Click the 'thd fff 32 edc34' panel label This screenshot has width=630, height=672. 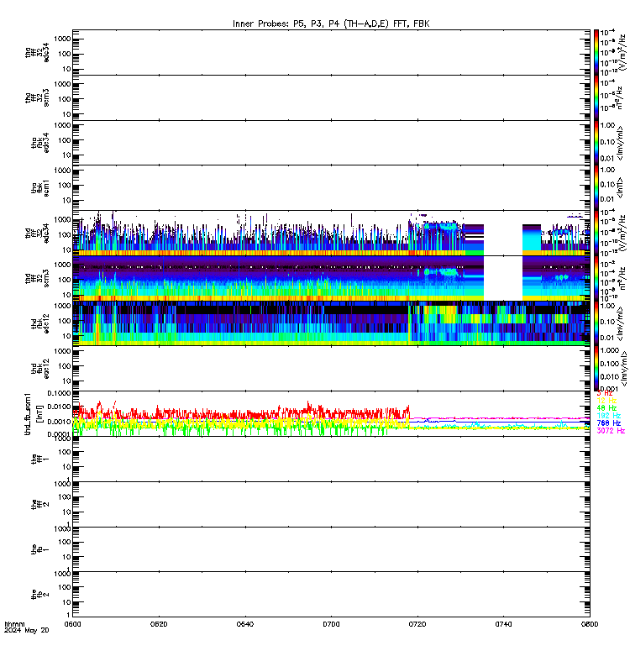[37, 233]
